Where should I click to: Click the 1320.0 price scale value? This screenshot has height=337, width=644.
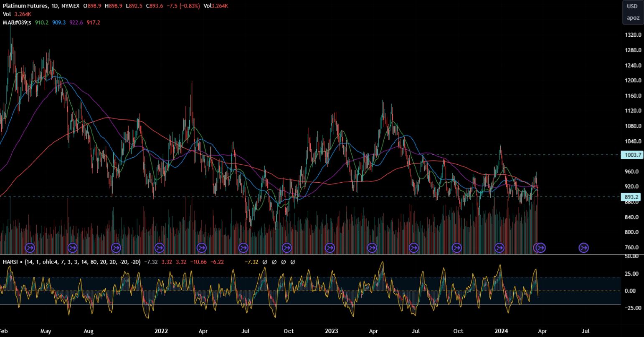[x=634, y=35]
